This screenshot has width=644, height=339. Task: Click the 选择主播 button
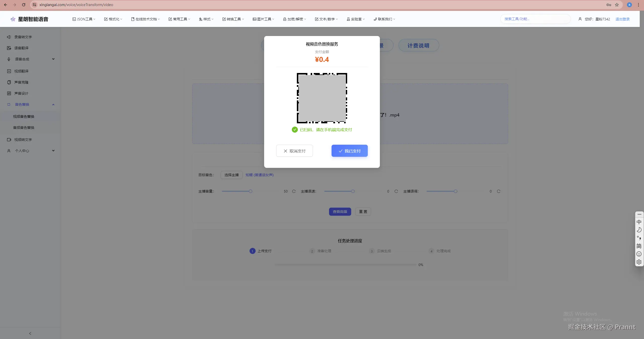231,175
